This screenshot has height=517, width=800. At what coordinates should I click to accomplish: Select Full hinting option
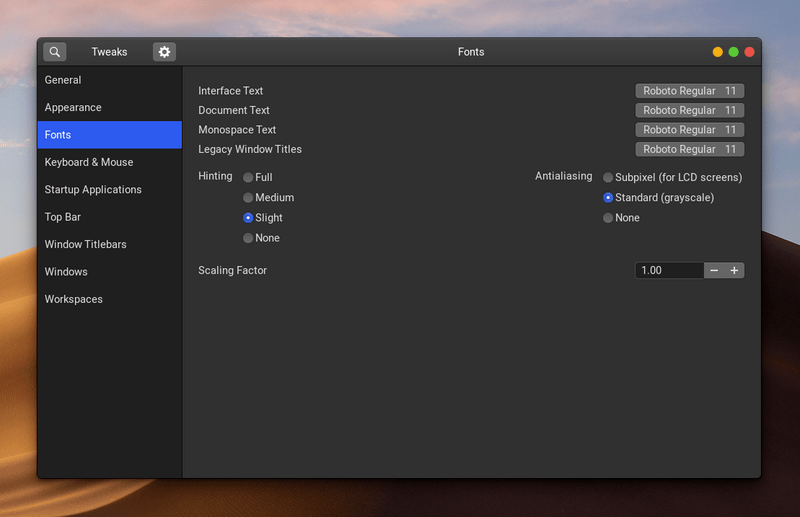click(248, 177)
